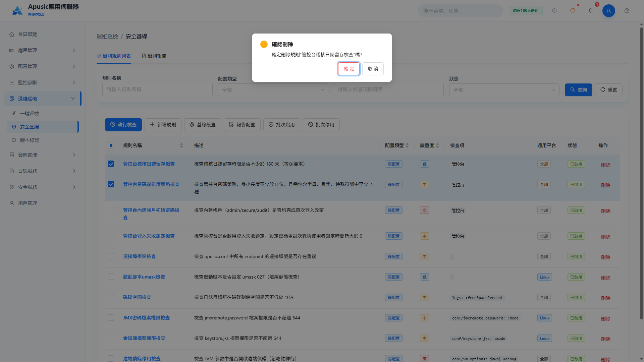644x362 pixels.
Task: Click the 規則名稱 input field
Action: pos(157,89)
